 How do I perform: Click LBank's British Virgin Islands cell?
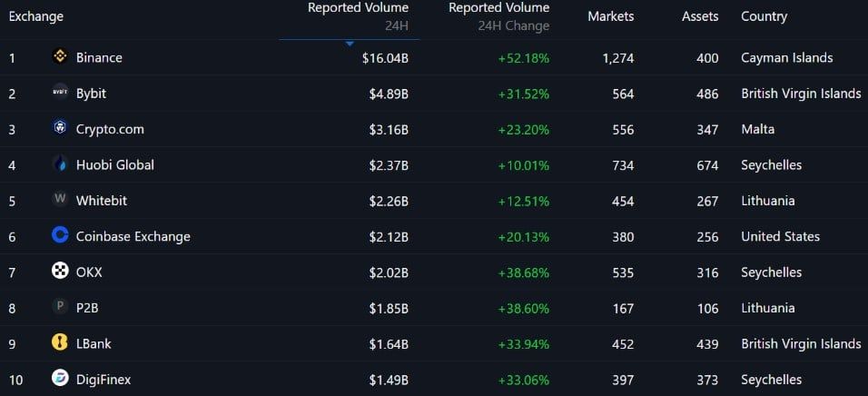[x=801, y=344]
